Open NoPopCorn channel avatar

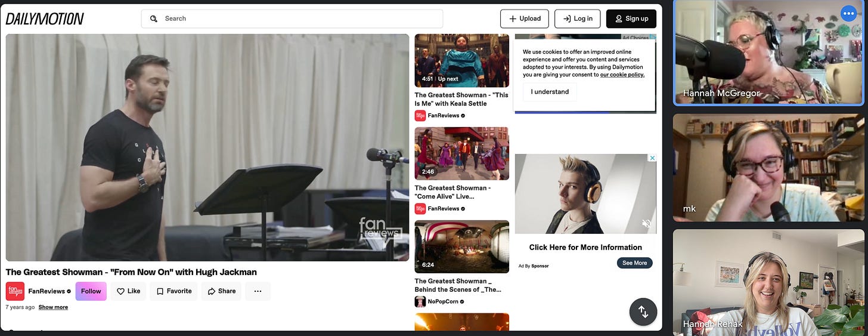[x=420, y=302]
